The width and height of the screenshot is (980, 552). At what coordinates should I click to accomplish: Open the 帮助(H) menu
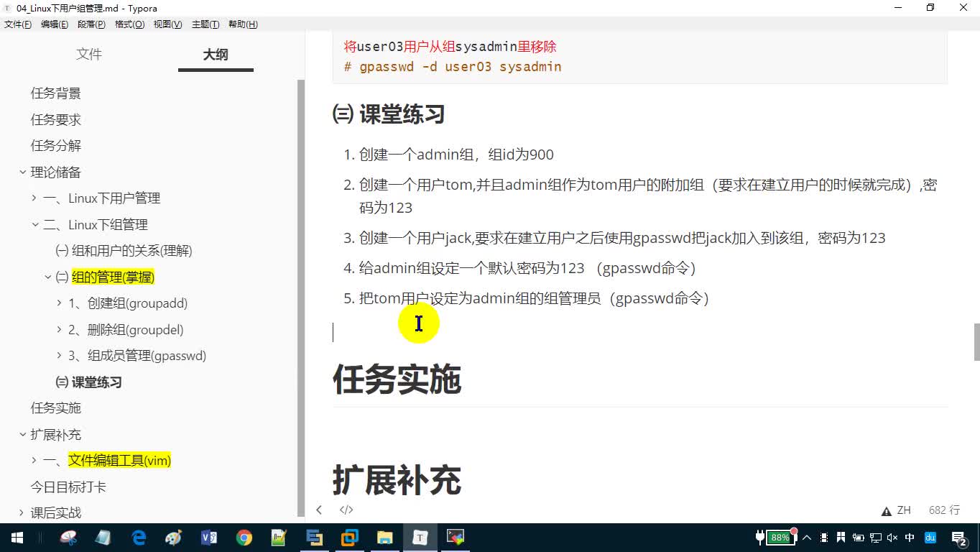[x=243, y=24]
